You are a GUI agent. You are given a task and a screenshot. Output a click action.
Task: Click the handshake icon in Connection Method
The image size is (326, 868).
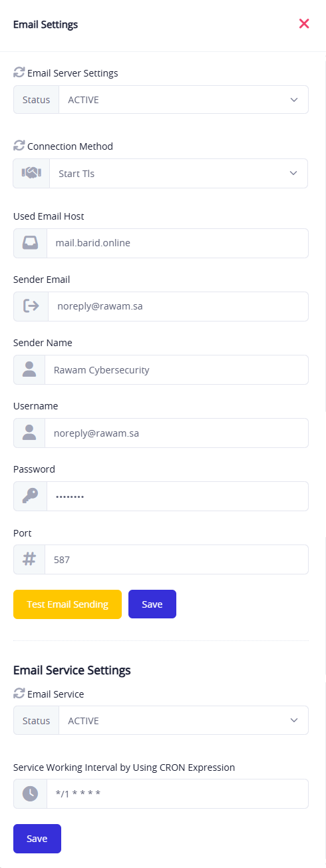[31, 173]
